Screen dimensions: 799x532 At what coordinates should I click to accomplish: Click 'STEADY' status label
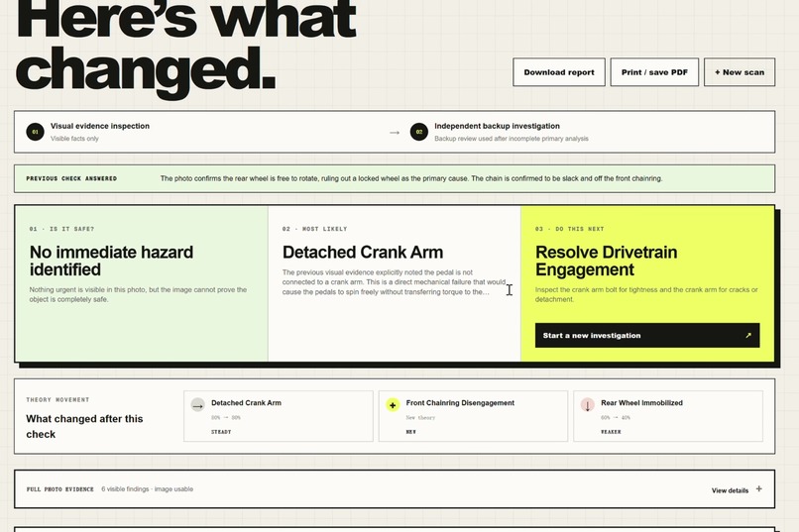pyautogui.click(x=221, y=432)
